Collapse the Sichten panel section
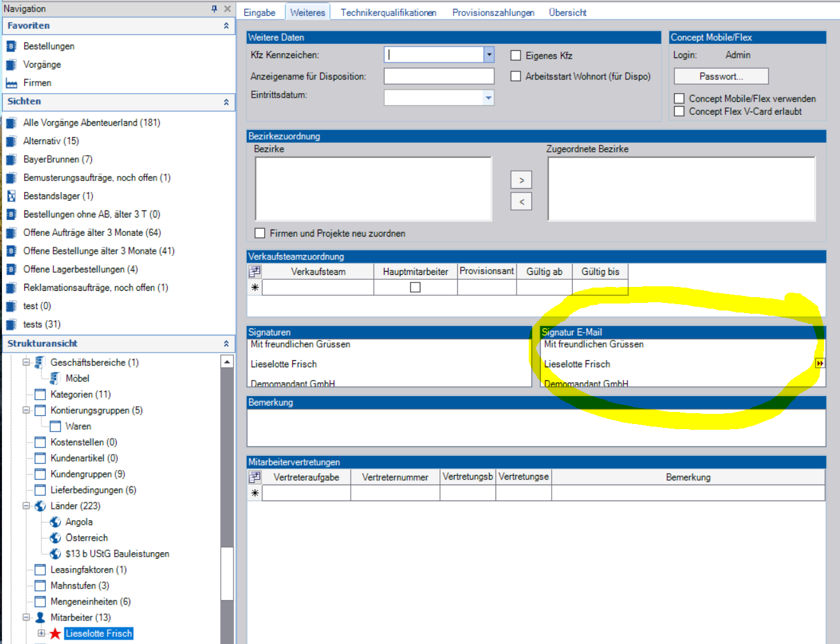Image resolution: width=840 pixels, height=644 pixels. [x=226, y=102]
